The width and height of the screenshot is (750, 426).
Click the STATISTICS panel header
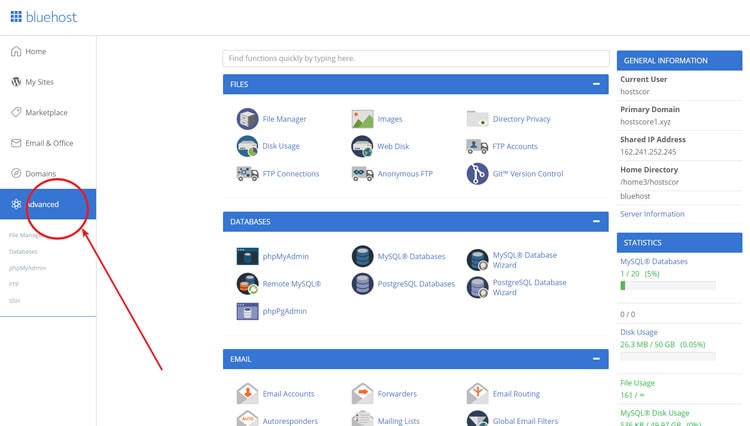pos(679,242)
